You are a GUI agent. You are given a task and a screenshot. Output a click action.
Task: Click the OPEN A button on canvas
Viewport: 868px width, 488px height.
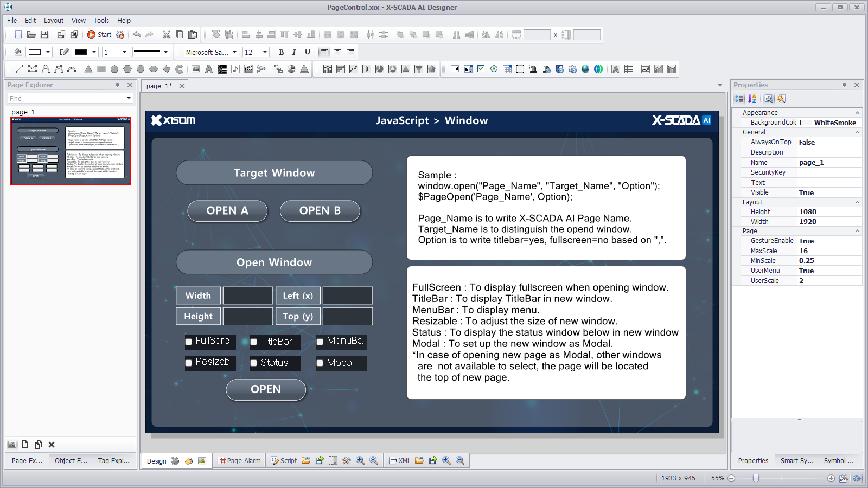click(x=227, y=211)
